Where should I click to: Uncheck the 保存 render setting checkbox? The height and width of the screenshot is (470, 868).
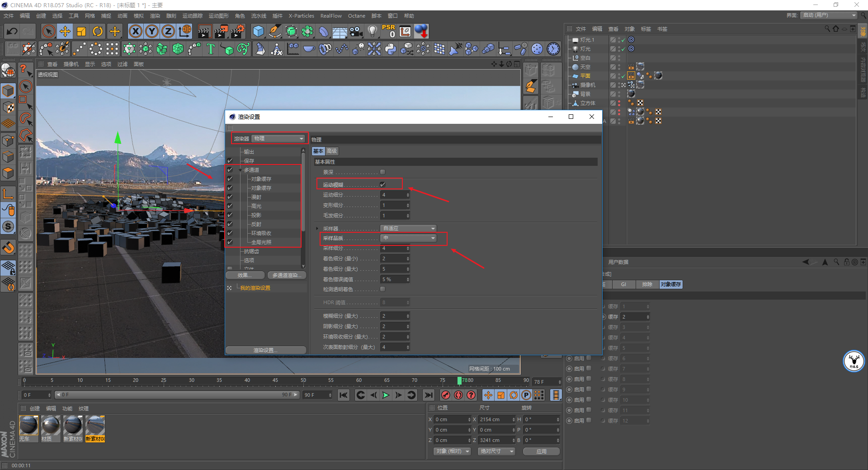[x=230, y=161]
